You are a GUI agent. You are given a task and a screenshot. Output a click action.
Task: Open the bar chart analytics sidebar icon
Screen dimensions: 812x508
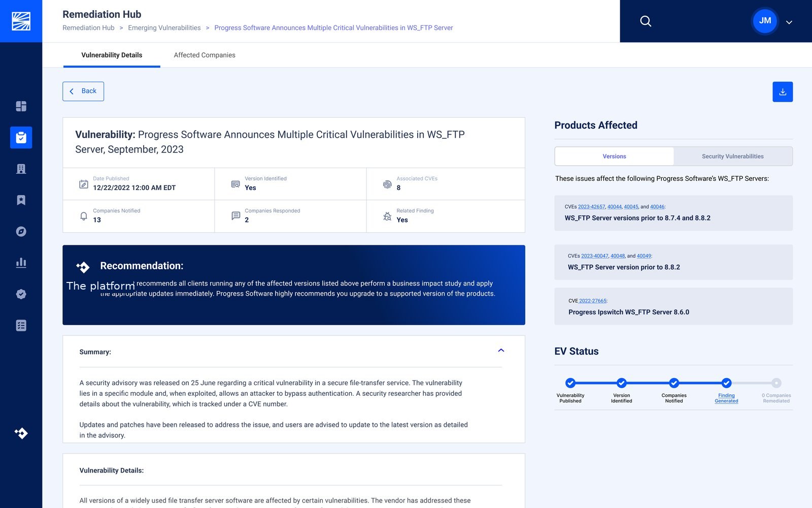point(21,263)
